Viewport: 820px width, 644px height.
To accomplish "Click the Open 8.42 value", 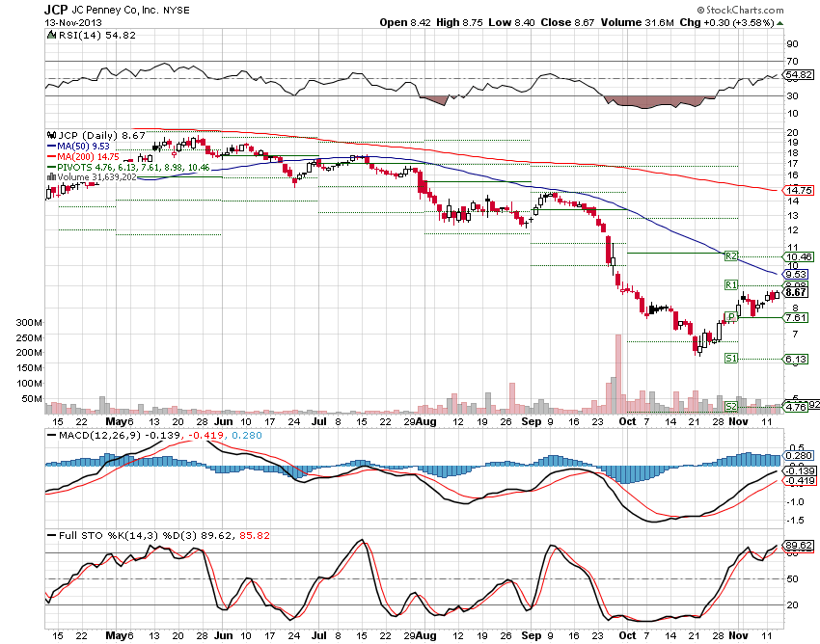I will click(405, 22).
